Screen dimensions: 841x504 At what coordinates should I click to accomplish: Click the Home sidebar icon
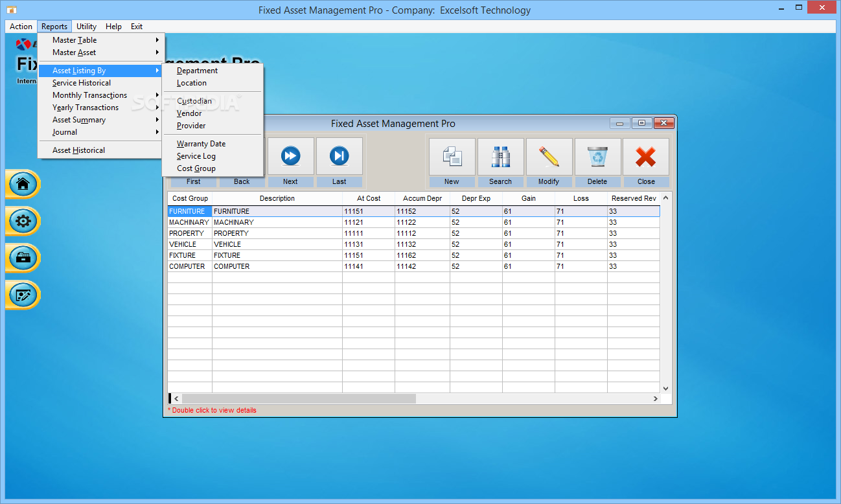click(23, 184)
